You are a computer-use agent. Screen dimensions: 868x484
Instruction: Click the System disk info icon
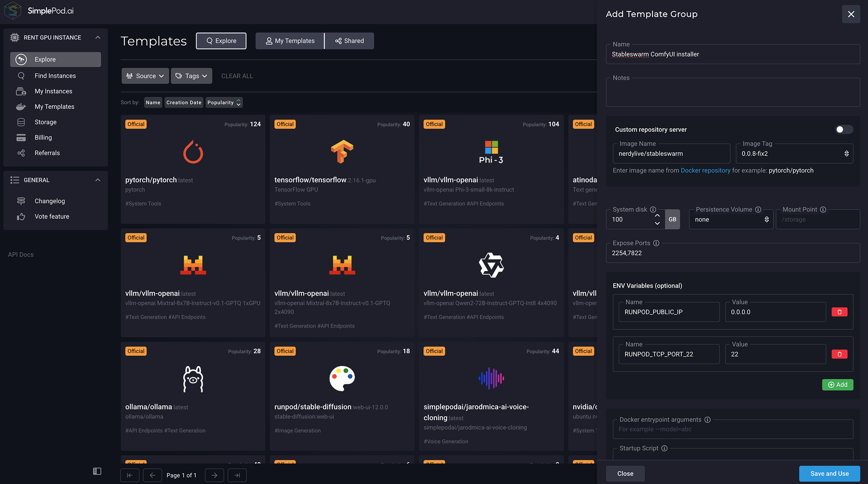click(653, 209)
